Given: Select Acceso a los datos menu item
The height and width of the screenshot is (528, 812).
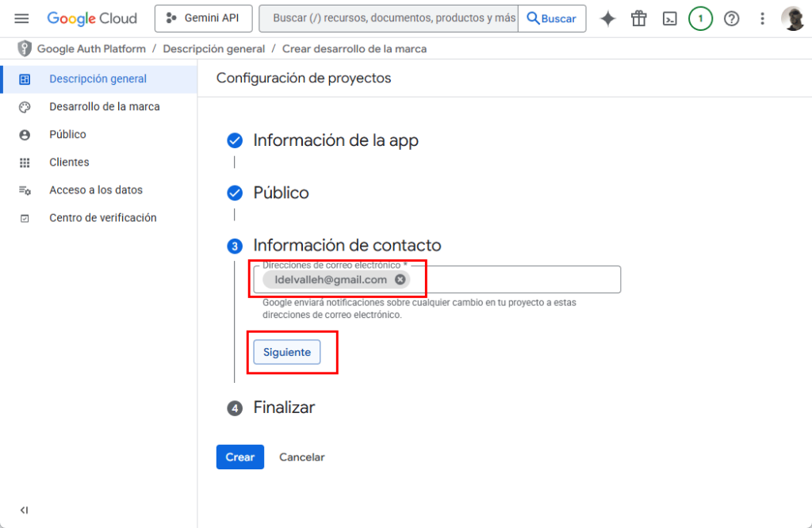Looking at the screenshot, I should tap(95, 190).
